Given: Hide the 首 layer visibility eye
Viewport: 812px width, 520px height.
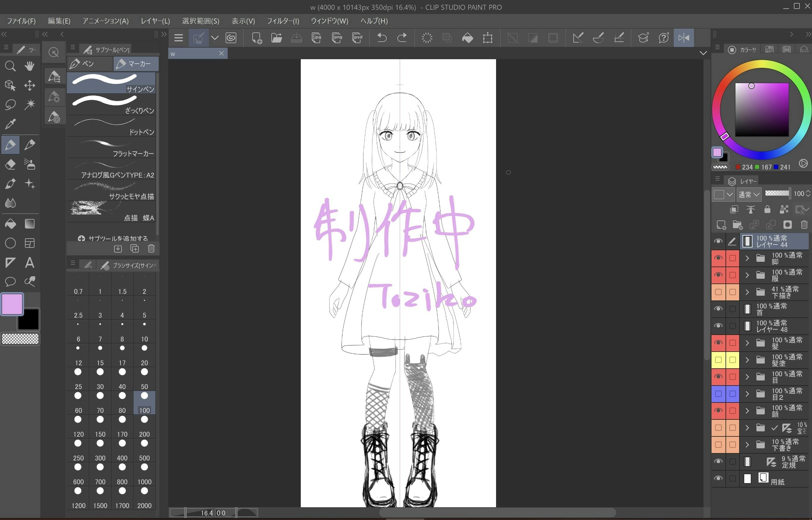Looking at the screenshot, I should 718,309.
